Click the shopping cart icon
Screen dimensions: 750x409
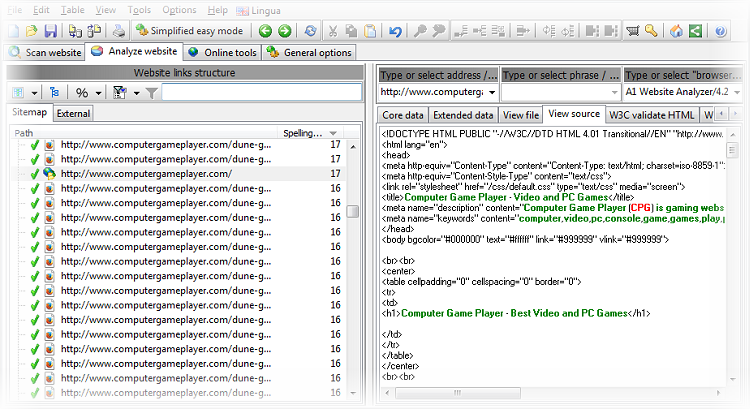632,31
